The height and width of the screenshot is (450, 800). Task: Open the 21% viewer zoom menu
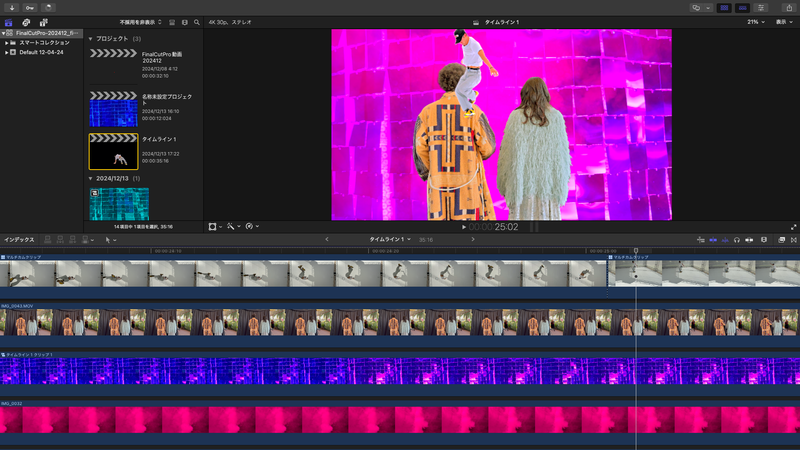(756, 22)
